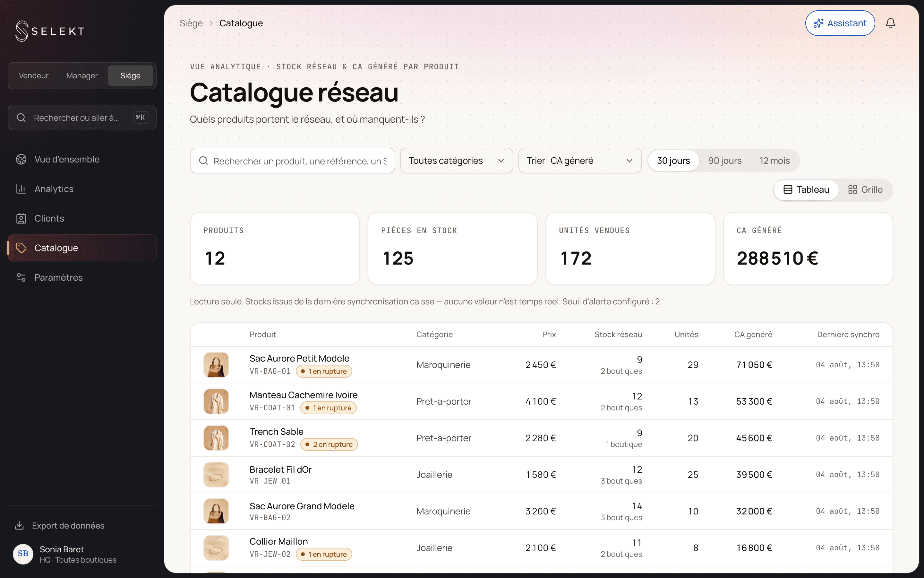This screenshot has height=578, width=924.
Task: Click the '2 en rupture' badge
Action: click(x=329, y=444)
